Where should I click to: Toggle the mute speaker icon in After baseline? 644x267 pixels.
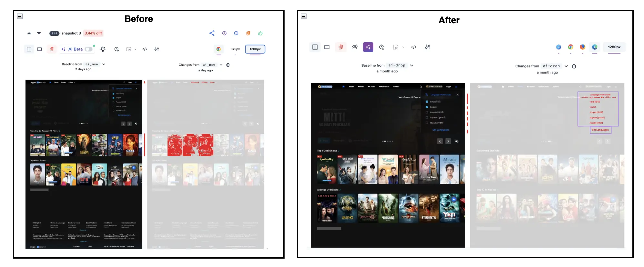coord(457,141)
